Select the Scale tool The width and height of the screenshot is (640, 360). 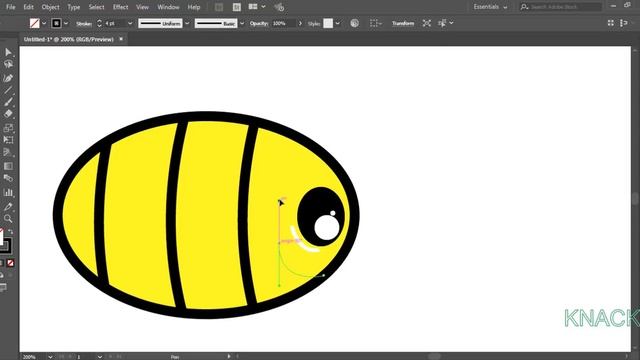point(8,128)
